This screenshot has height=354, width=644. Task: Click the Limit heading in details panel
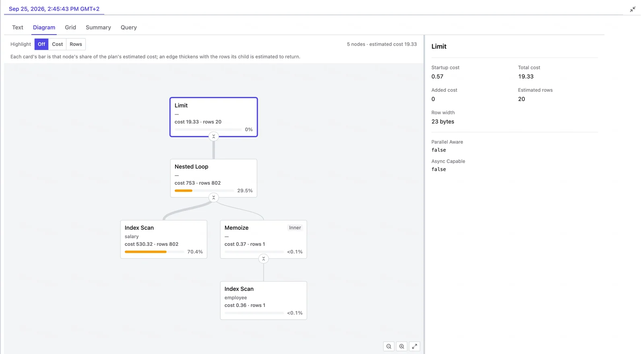coord(439,46)
